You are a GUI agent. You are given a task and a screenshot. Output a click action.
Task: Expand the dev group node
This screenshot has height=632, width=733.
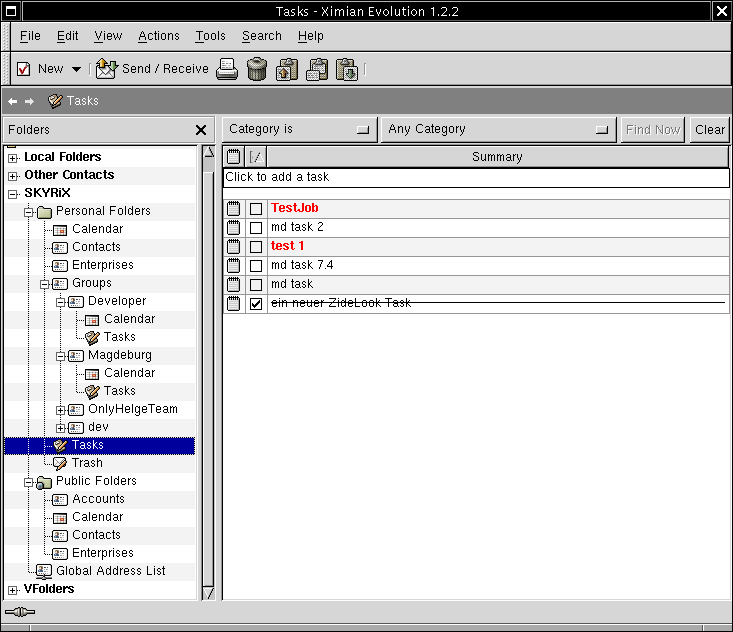click(60, 428)
